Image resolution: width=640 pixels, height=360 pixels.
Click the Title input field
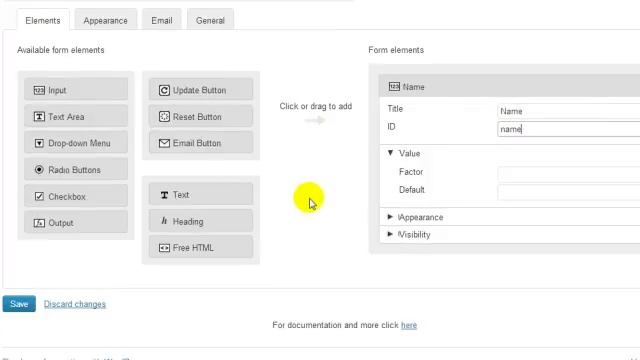(x=569, y=111)
